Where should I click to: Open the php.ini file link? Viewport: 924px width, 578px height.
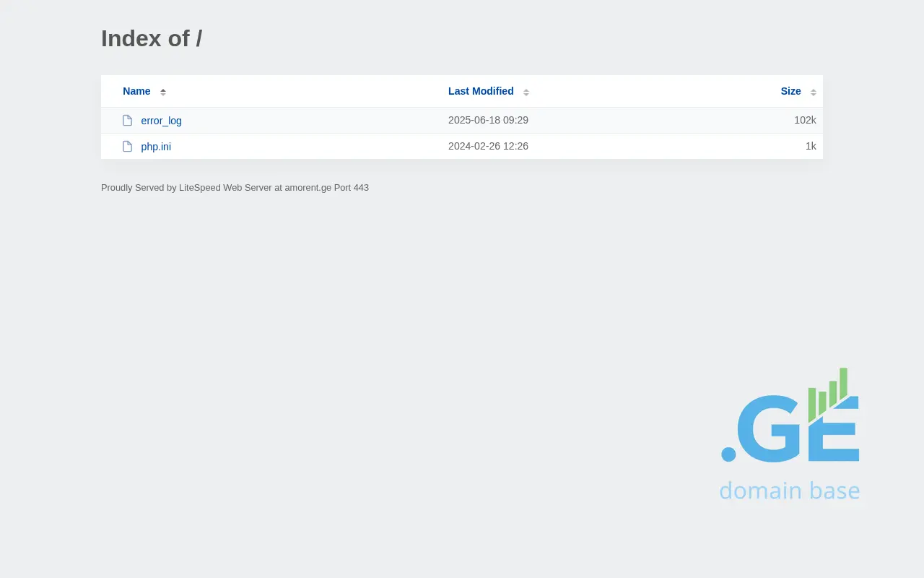click(x=156, y=147)
